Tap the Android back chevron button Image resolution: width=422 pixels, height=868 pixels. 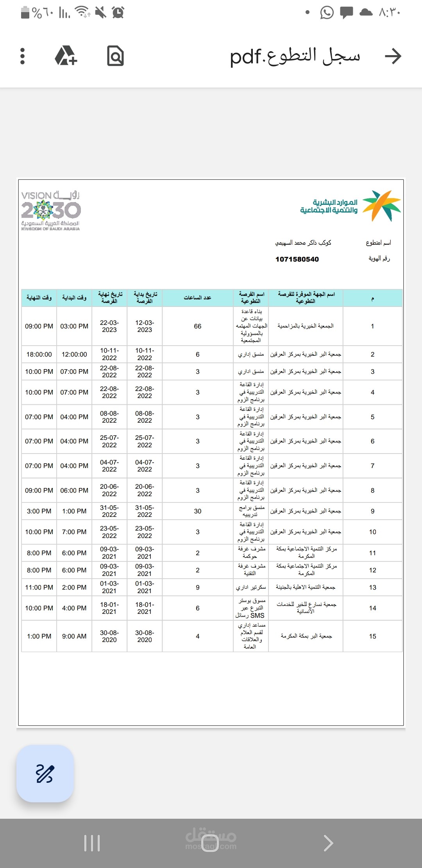(329, 843)
